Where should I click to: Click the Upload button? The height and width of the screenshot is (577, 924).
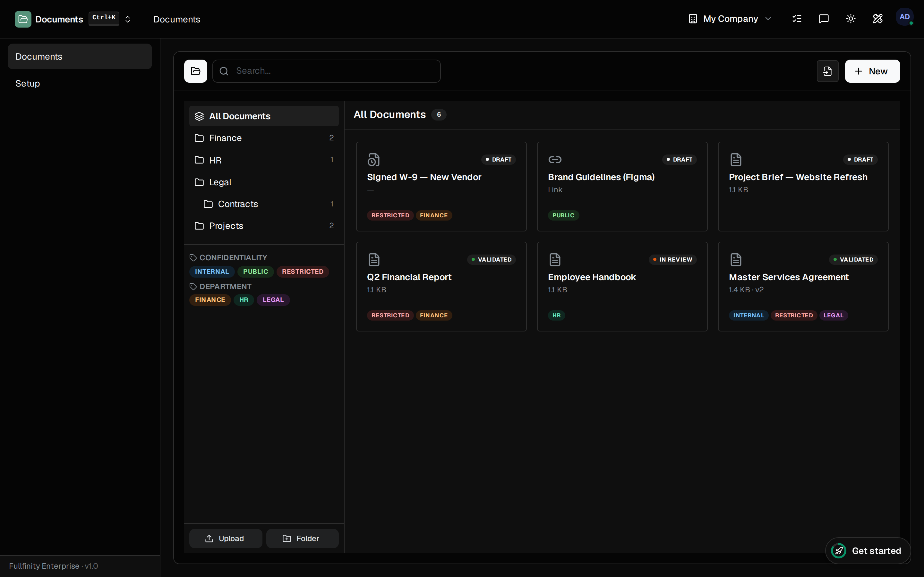pos(226,538)
